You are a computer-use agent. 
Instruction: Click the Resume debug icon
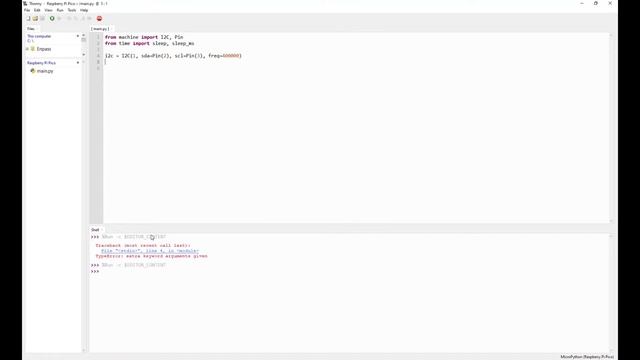coord(89,18)
